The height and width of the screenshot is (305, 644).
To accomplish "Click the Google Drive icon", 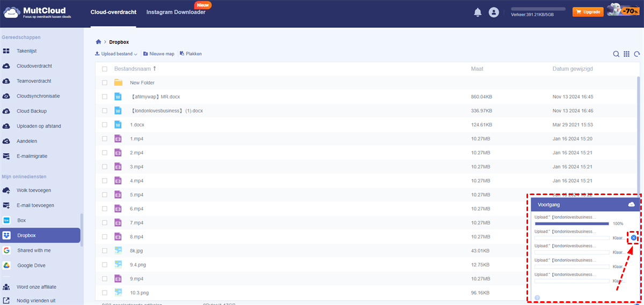I will pos(6,265).
